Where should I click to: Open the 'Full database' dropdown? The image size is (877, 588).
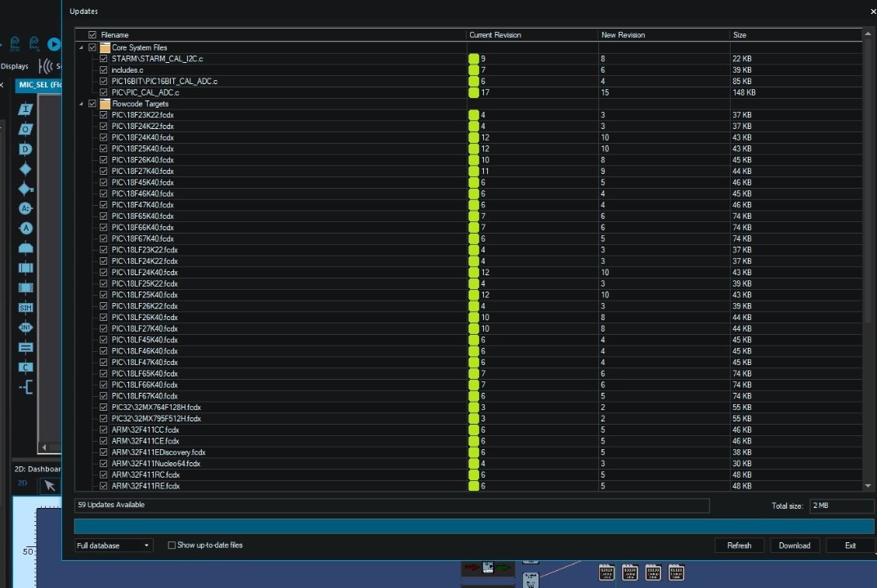(114, 546)
